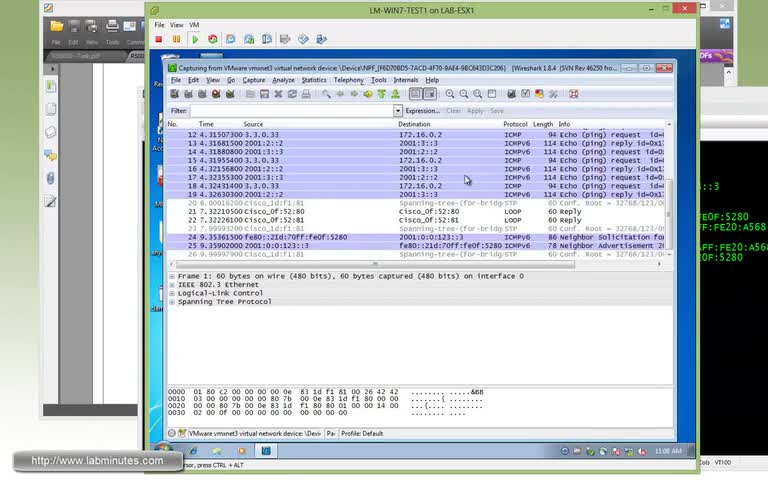Save this capture file icon
Viewport: 768px width, 480px height.
coord(264,94)
